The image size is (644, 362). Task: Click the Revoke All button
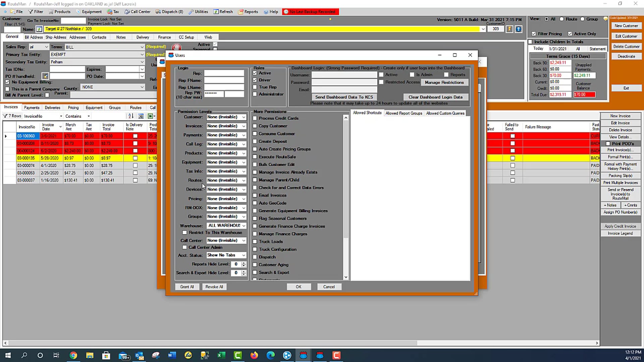pyautogui.click(x=214, y=287)
